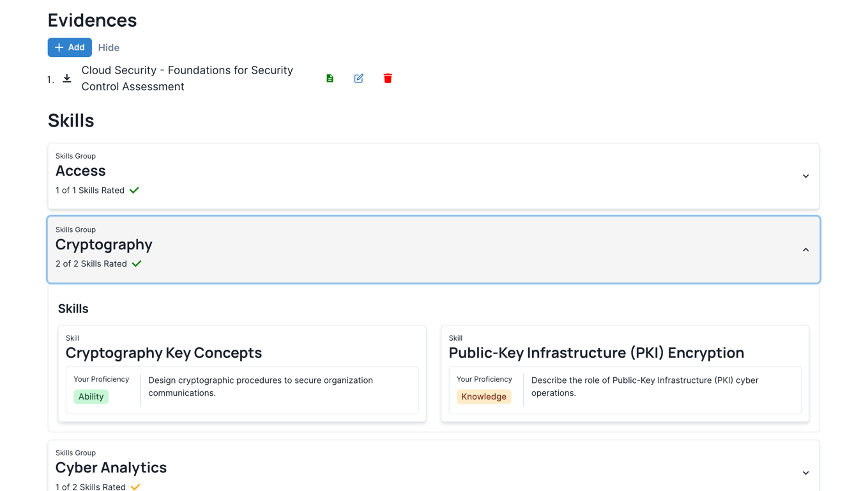Collapse the Cryptography skills group chevron

pyautogui.click(x=805, y=250)
